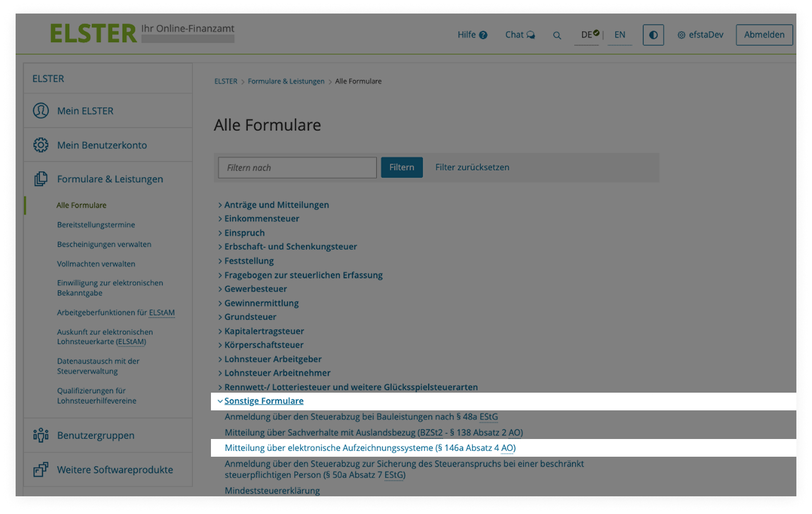This screenshot has height=514, width=812.
Task: Click the Mein Benutzerkonto gear icon
Action: [x=41, y=145]
